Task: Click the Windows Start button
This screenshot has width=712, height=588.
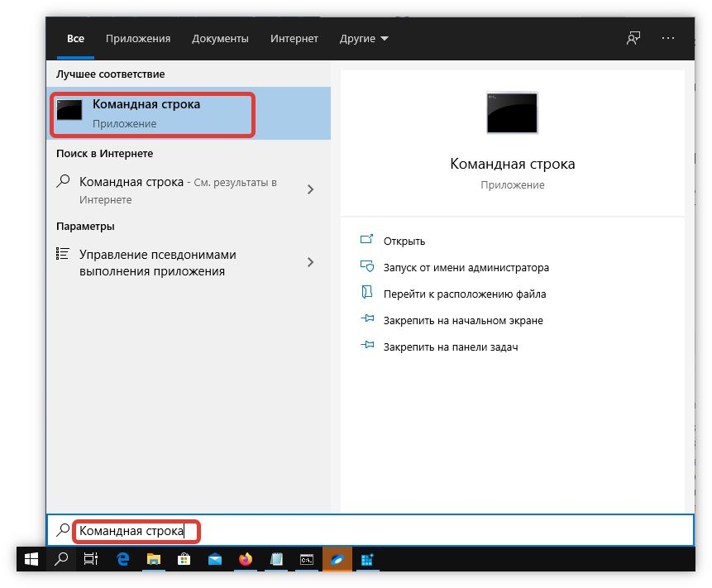Action: [31, 559]
